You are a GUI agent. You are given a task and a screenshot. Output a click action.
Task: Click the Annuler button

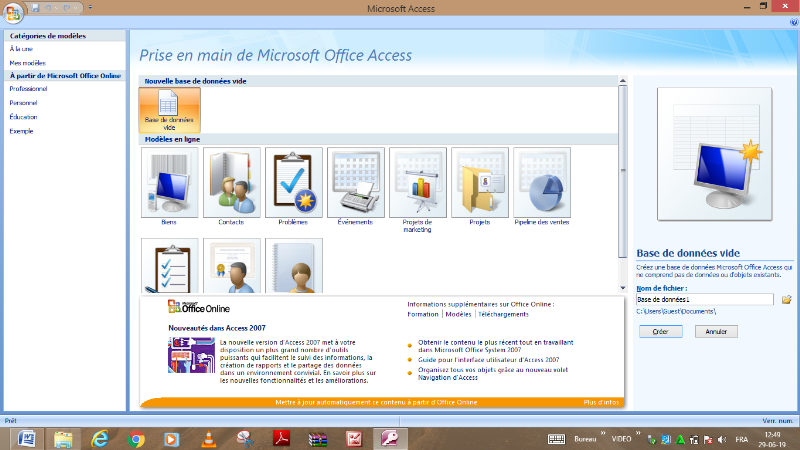tap(716, 332)
